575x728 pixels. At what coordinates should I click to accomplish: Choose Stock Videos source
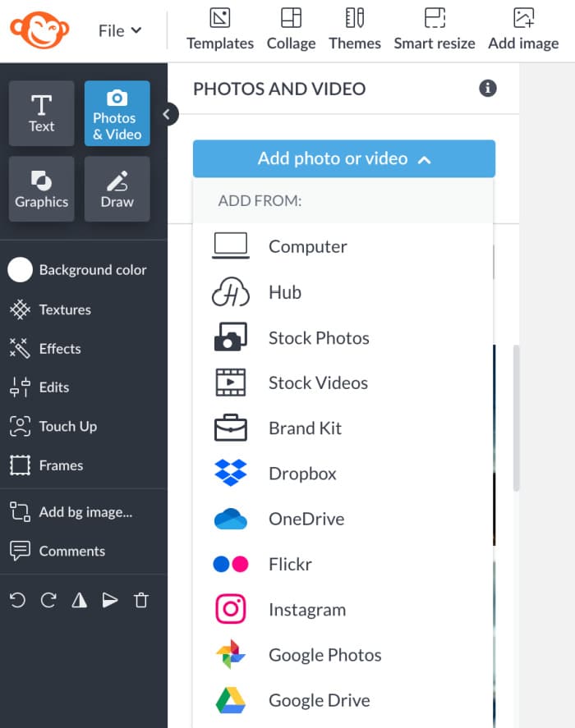point(343,382)
